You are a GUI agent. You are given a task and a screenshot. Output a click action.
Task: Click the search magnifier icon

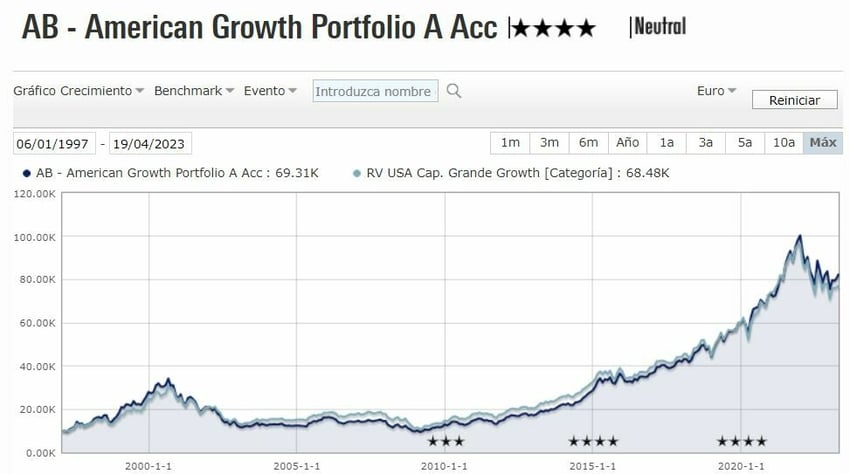pos(454,91)
